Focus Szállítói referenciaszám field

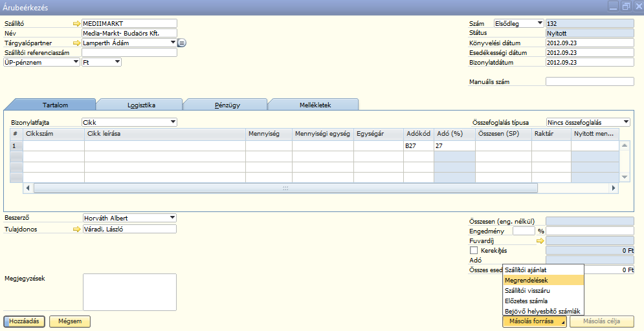pyautogui.click(x=129, y=52)
